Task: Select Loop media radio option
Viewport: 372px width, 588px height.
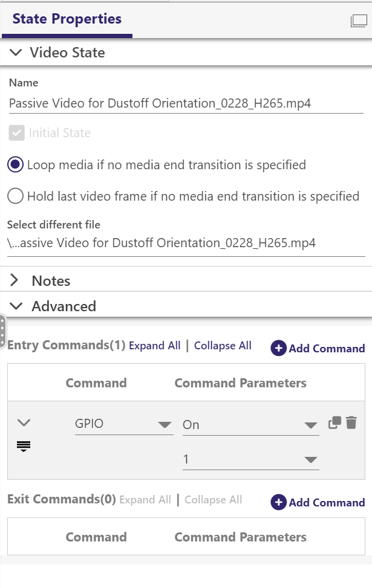Action: coord(16,164)
